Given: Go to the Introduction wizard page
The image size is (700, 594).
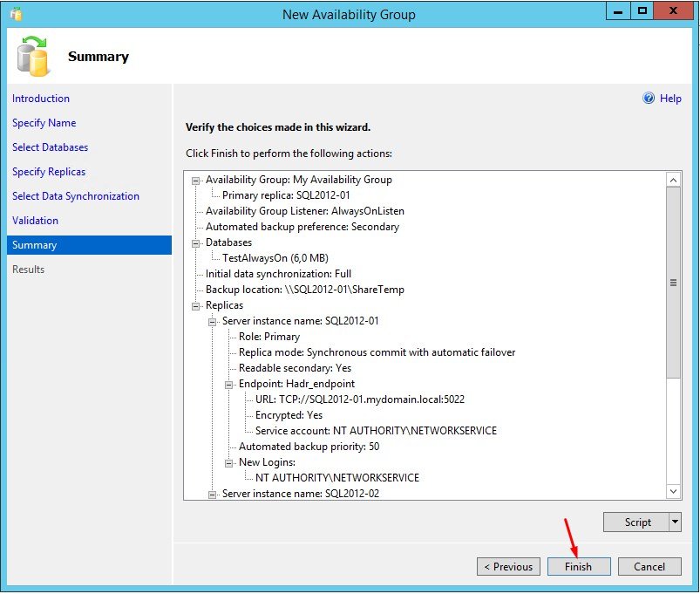Looking at the screenshot, I should click(x=41, y=99).
